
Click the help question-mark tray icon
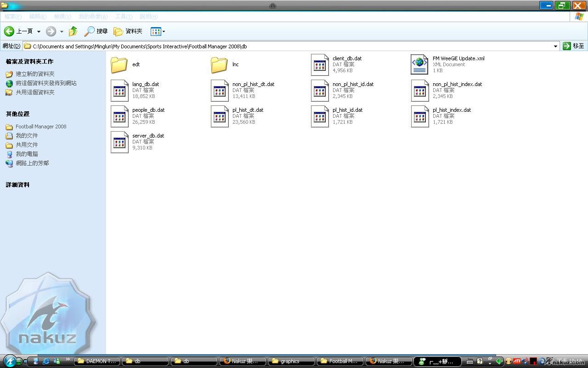pyautogui.click(x=480, y=361)
